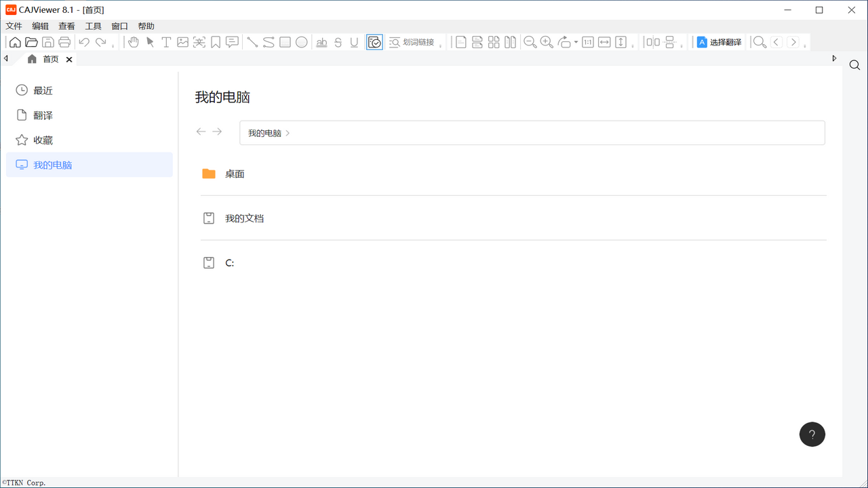868x488 pixels.
Task: Open the 工具 menu
Action: pyautogui.click(x=93, y=26)
